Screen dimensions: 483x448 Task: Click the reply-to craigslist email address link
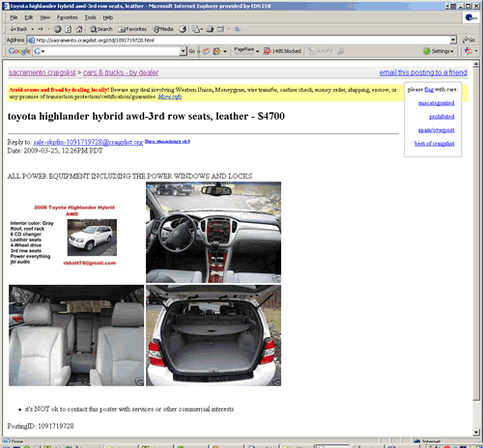click(88, 142)
